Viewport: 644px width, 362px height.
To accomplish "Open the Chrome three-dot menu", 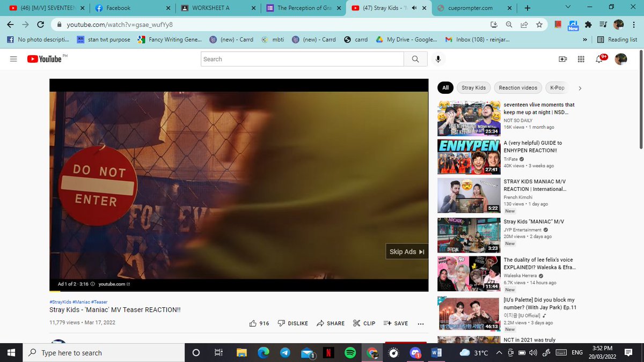I will click(634, 24).
